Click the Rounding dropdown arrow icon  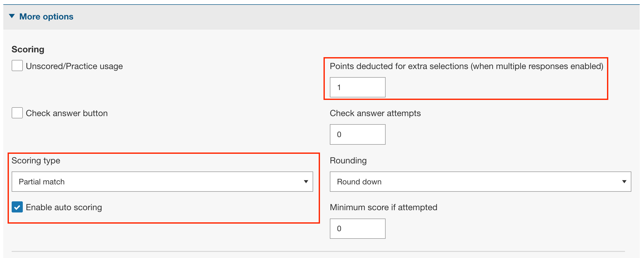[624, 182]
